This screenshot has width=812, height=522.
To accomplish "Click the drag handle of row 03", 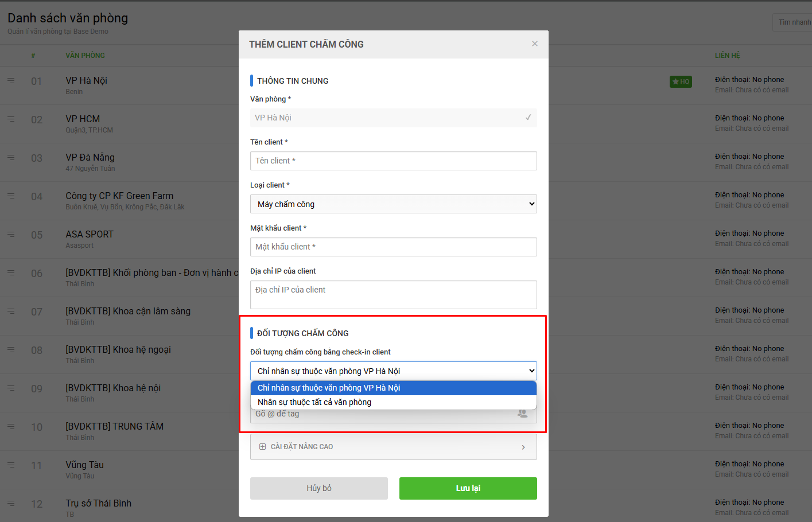I will (x=11, y=157).
